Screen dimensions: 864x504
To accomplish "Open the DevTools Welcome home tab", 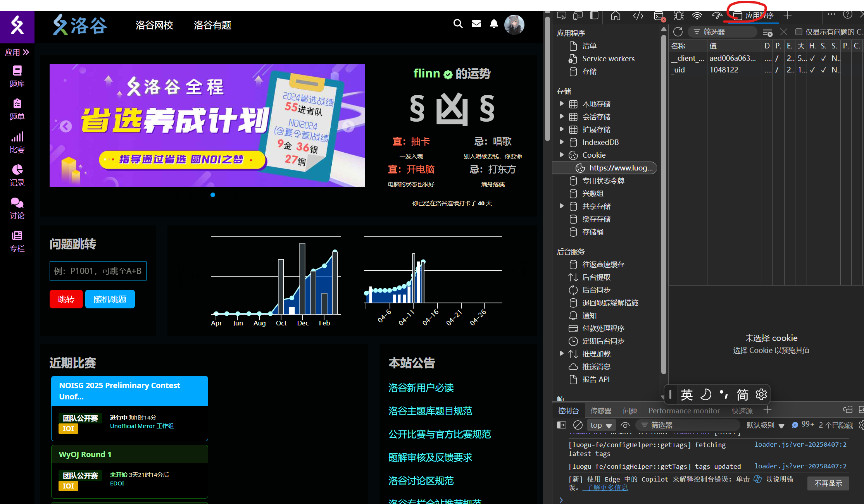I will pos(616,15).
